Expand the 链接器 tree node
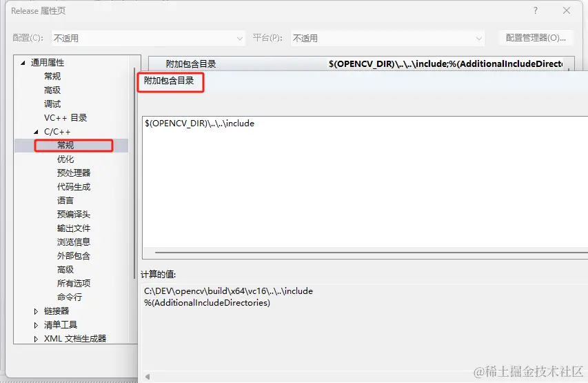Screen dimensions: 588x383 click(x=36, y=311)
